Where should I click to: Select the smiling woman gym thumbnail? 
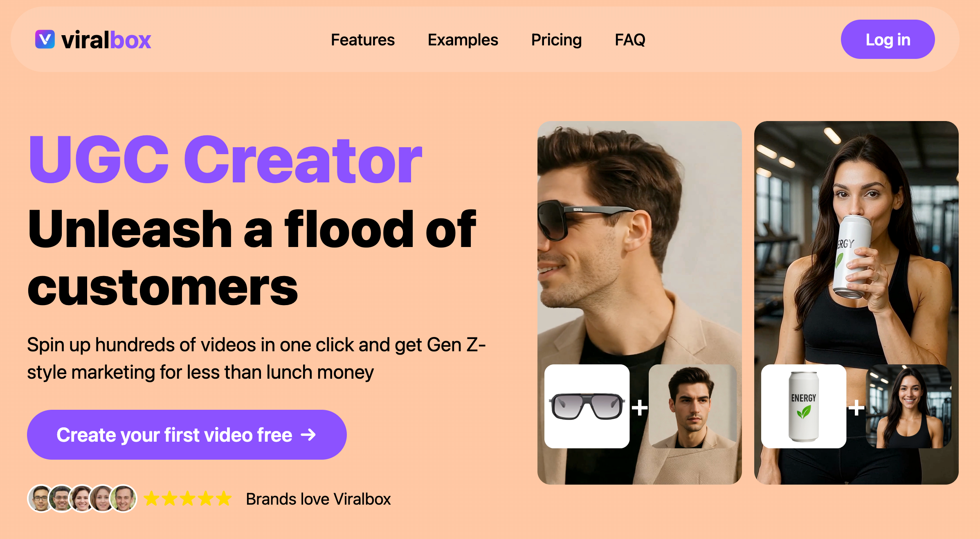pyautogui.click(x=909, y=406)
